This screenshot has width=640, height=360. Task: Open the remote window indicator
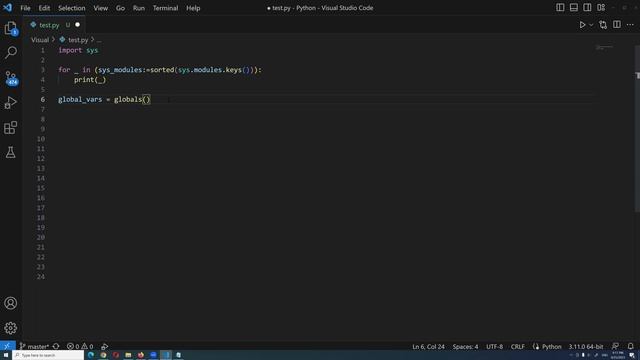pyautogui.click(x=7, y=346)
